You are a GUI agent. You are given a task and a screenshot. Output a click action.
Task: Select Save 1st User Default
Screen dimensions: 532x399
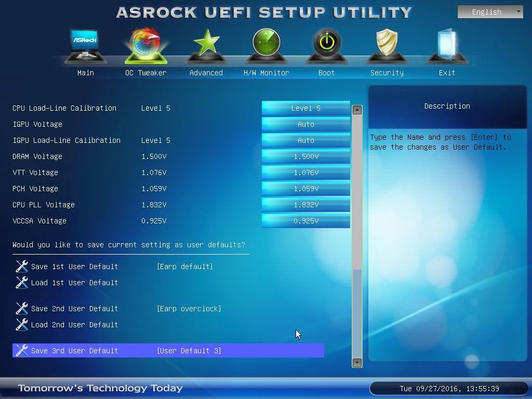[74, 267]
